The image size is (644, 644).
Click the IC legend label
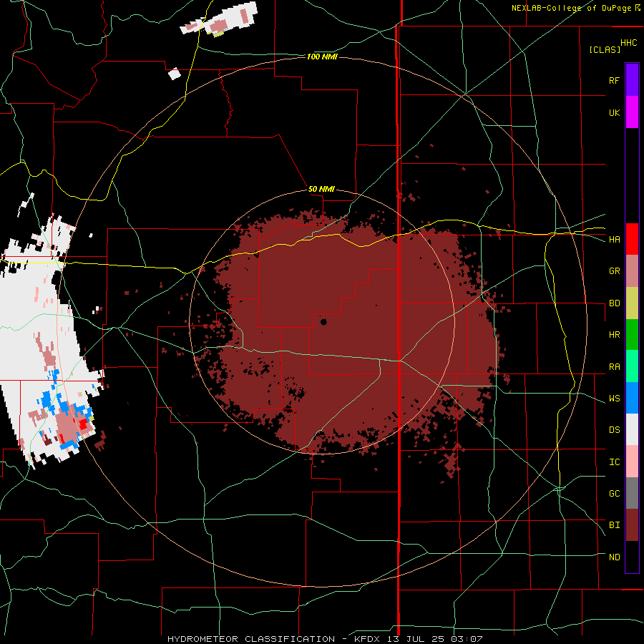(x=614, y=462)
